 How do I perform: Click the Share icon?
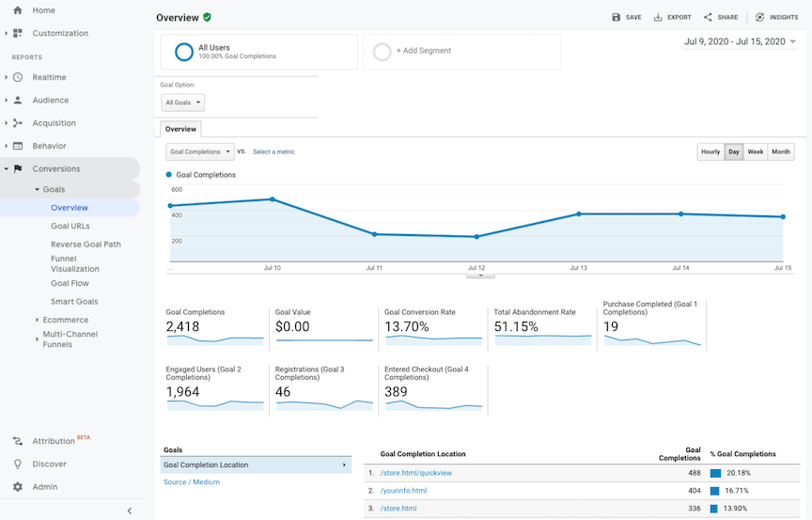click(708, 17)
